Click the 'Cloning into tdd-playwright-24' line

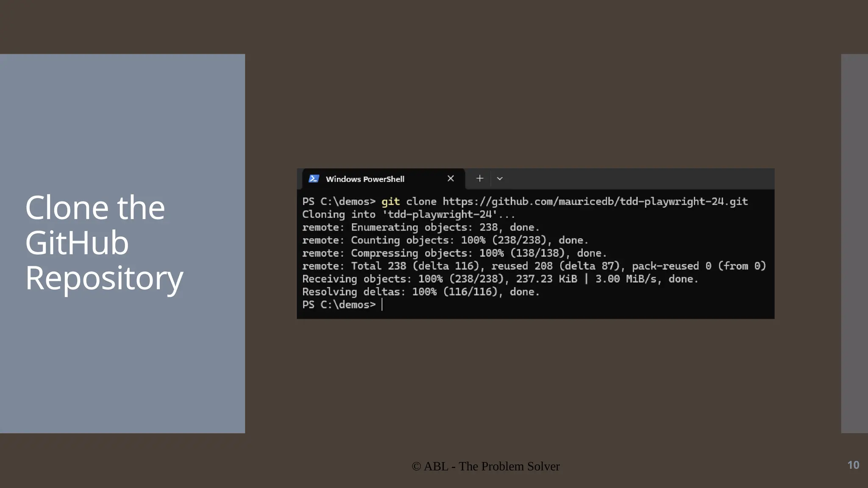point(408,215)
